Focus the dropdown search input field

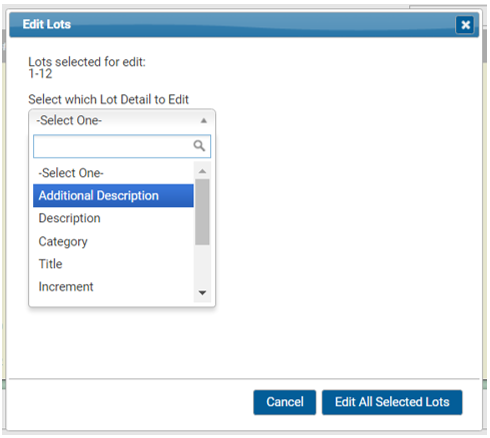tap(122, 146)
